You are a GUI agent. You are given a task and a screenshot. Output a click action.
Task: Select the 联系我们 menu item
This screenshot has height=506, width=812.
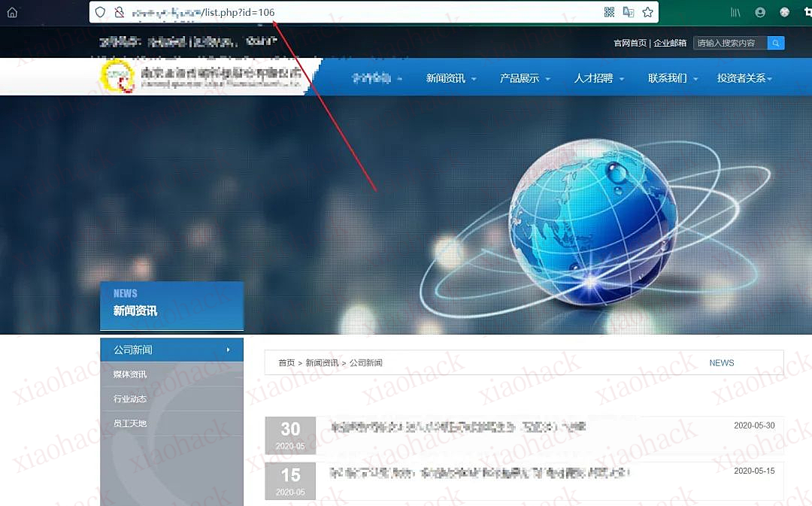[x=667, y=77]
